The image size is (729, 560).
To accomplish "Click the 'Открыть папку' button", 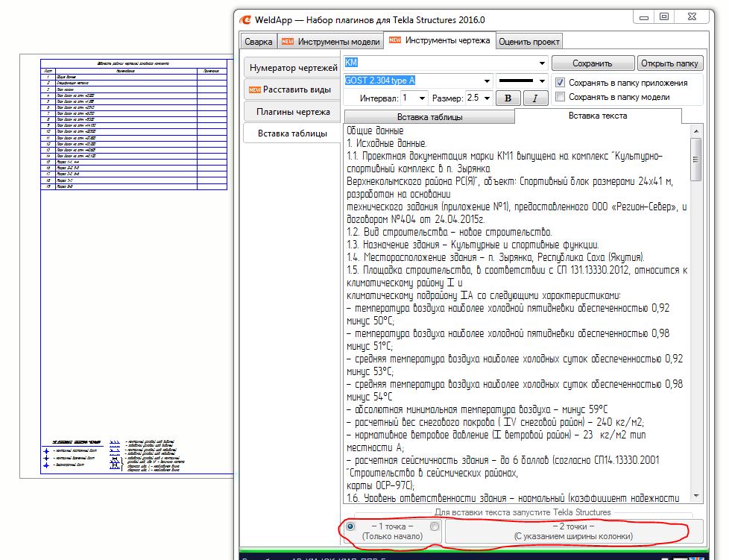I will 669,63.
